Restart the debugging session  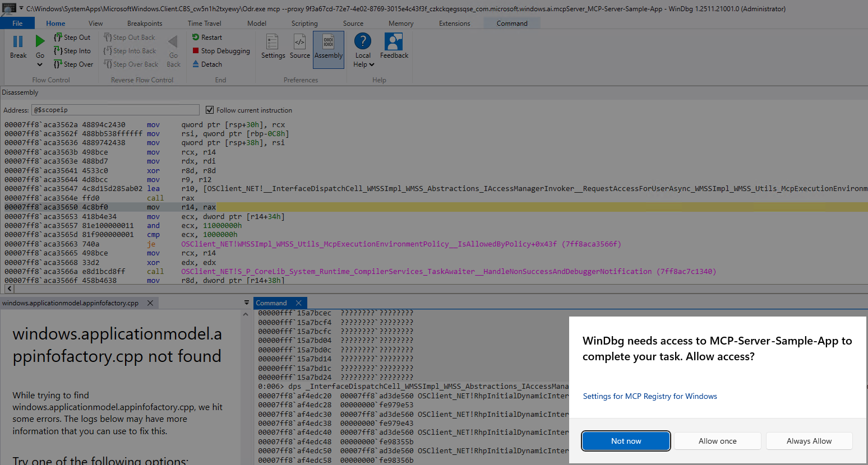pyautogui.click(x=207, y=38)
